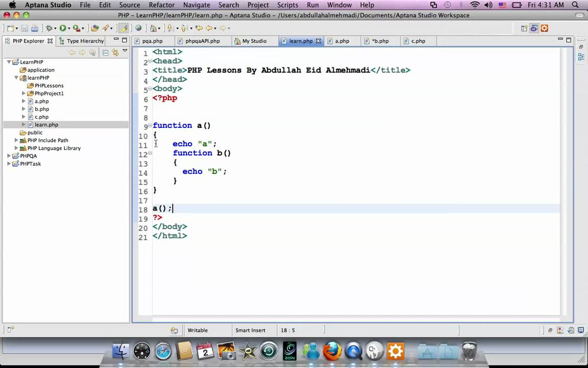Viewport: 588px width, 368px height.
Task: Select the Debug launch icon in the toolbar
Action: (50, 28)
